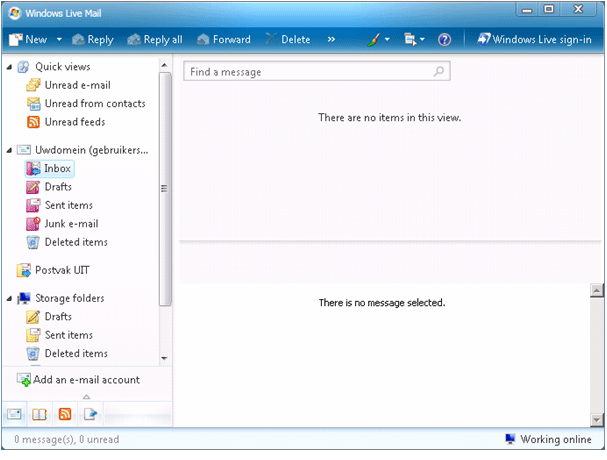Click the Delete toolbar button
Screen dimensions: 607x460
click(x=288, y=39)
